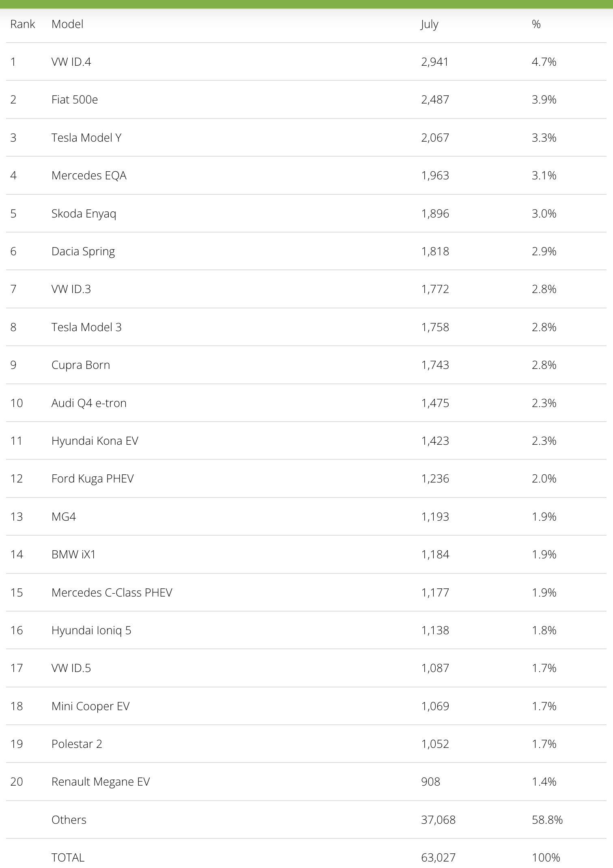Viewport: 613px width, 868px height.
Task: Click the Mercedes EQA sales figure 1,963
Action: (435, 175)
